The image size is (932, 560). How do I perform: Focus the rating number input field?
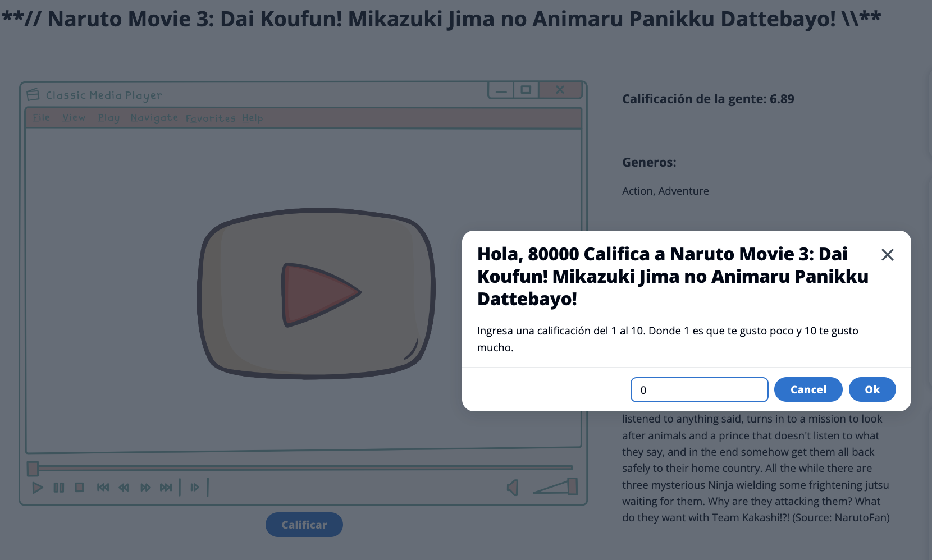pos(699,389)
